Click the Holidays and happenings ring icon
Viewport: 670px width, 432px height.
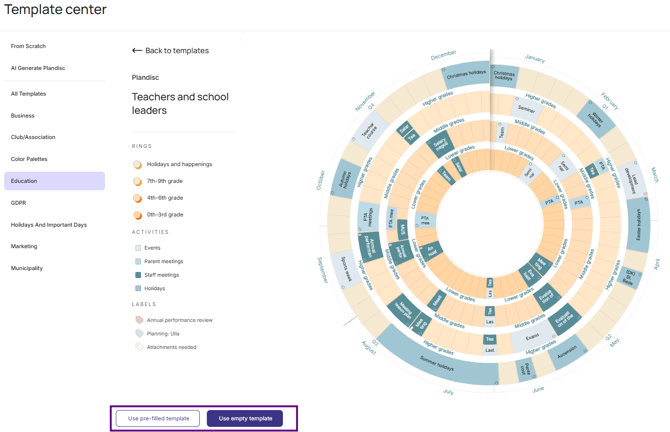[x=137, y=165]
